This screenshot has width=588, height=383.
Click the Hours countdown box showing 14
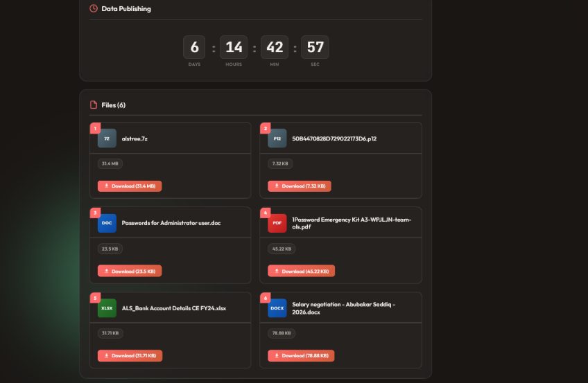point(234,47)
